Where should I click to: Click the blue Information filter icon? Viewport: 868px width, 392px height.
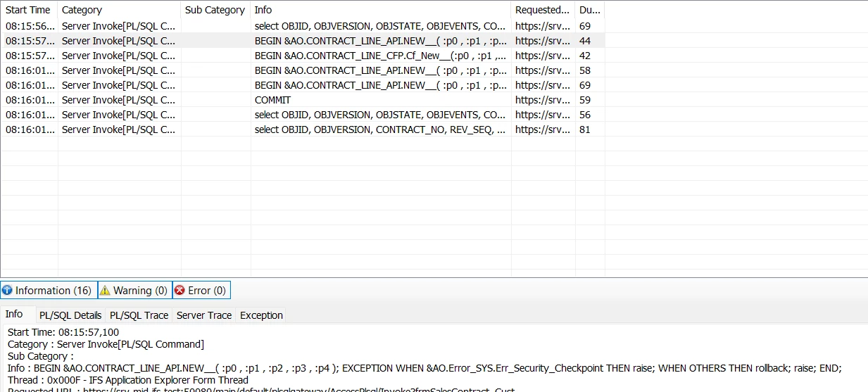(x=8, y=290)
